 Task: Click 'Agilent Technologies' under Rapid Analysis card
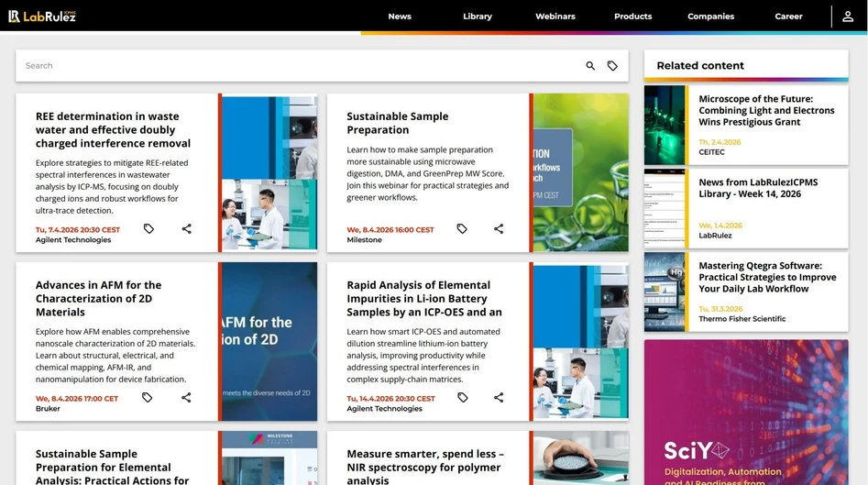[x=384, y=409]
